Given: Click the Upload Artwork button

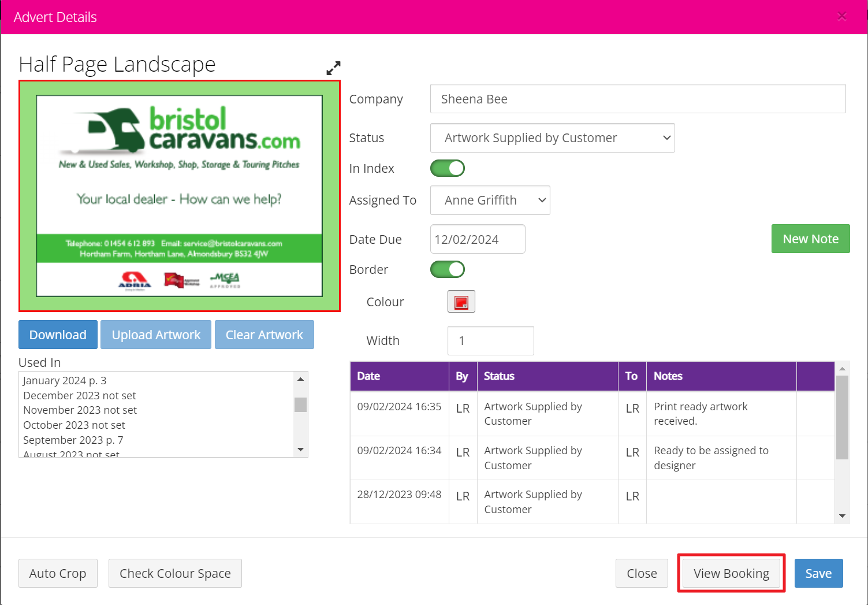Looking at the screenshot, I should pos(156,335).
